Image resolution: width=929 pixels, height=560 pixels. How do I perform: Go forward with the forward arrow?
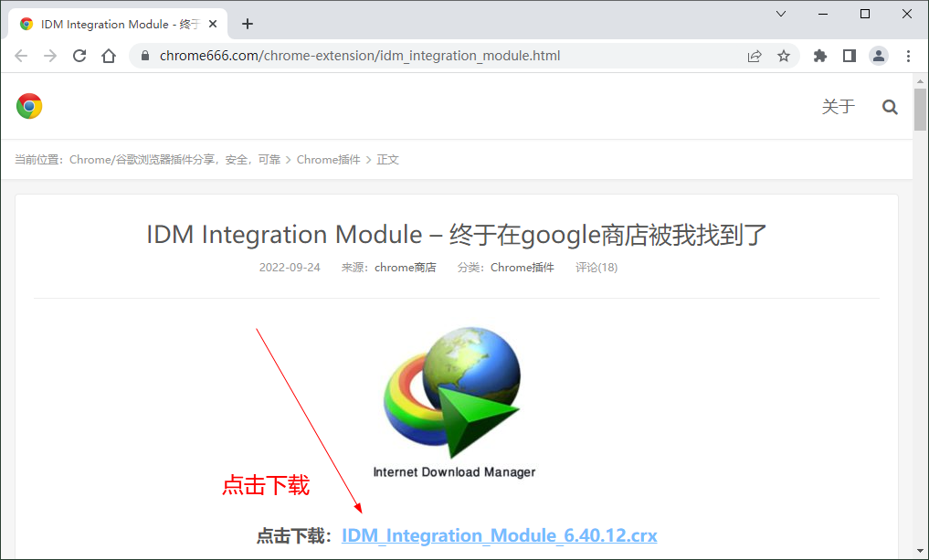pyautogui.click(x=50, y=56)
